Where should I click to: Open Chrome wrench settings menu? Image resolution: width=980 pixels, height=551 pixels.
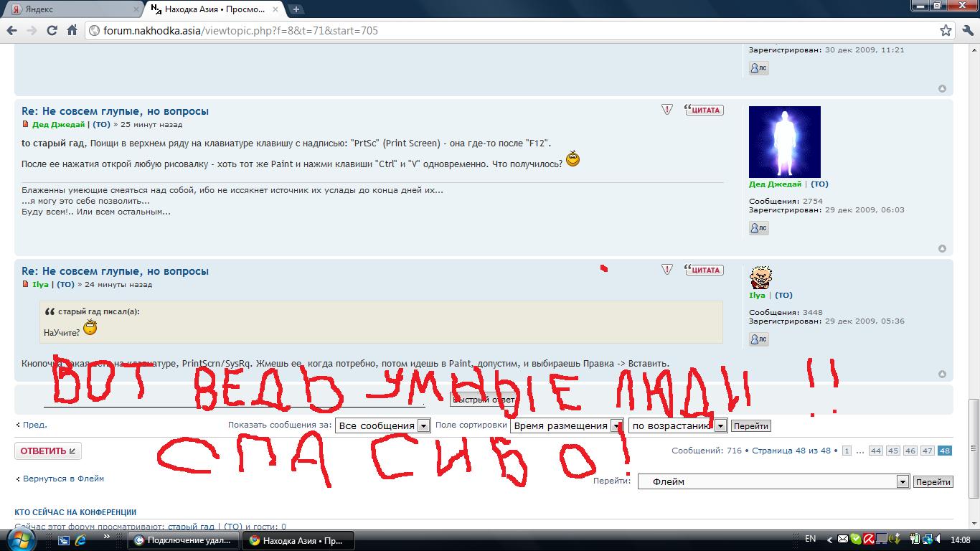[966, 30]
